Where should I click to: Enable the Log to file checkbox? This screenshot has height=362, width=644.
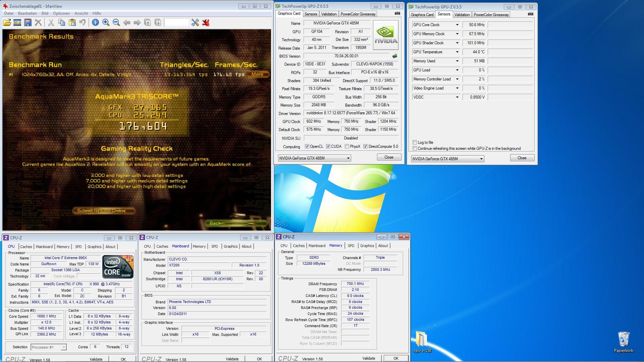click(415, 142)
